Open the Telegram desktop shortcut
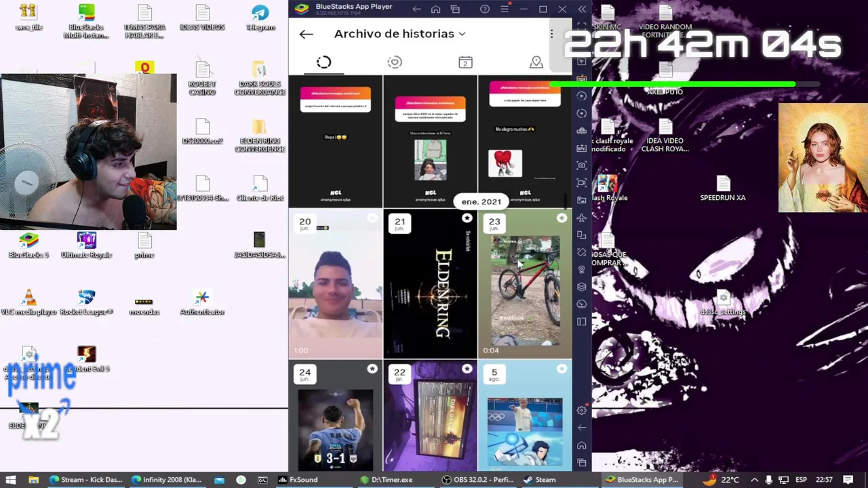The height and width of the screenshot is (488, 868). point(260,18)
